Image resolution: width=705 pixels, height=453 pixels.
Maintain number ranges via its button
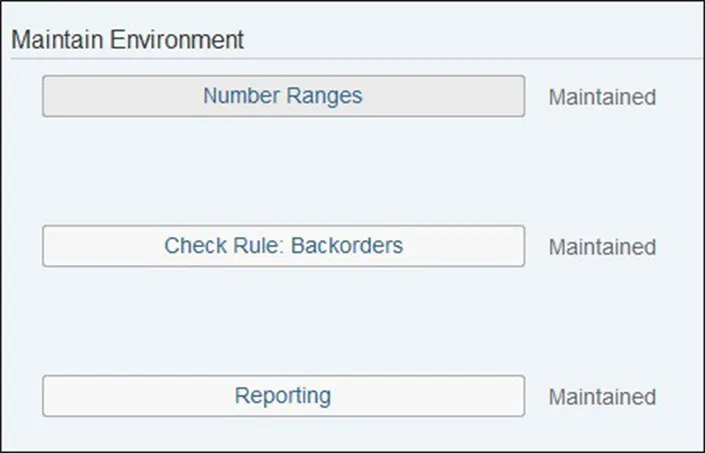(283, 97)
